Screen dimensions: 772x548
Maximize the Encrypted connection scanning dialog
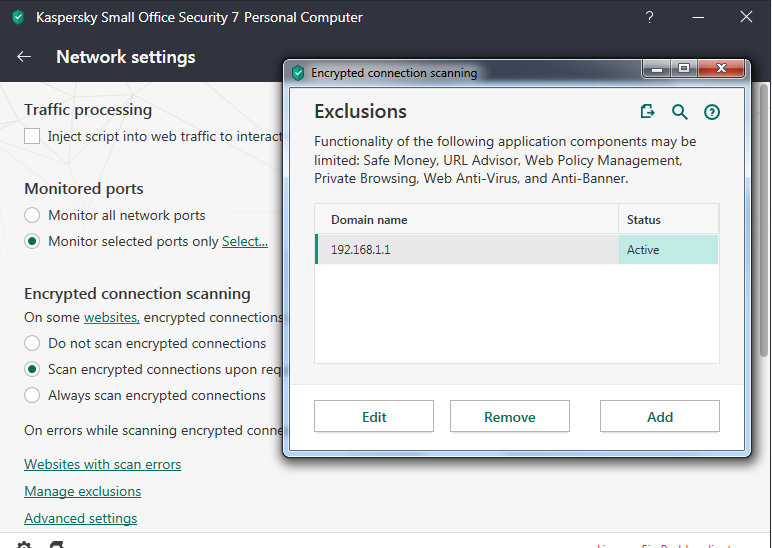point(684,69)
